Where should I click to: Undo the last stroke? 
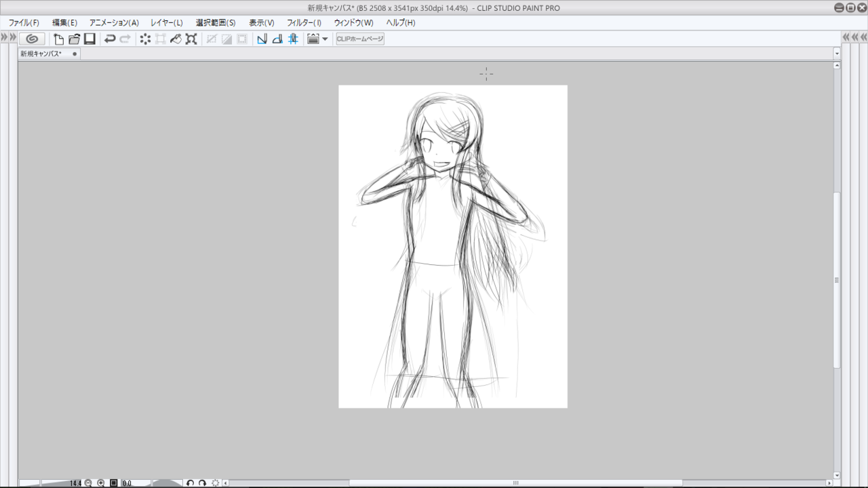coord(110,39)
